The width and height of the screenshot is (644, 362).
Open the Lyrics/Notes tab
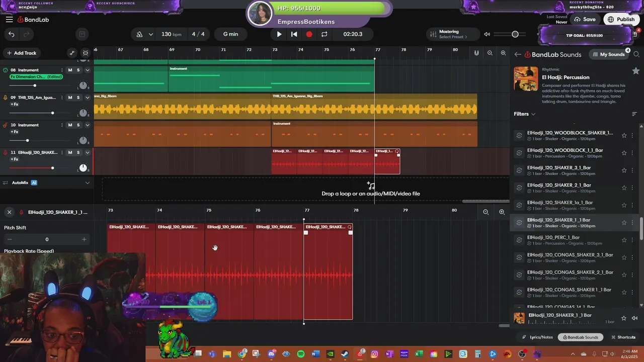tap(537, 337)
